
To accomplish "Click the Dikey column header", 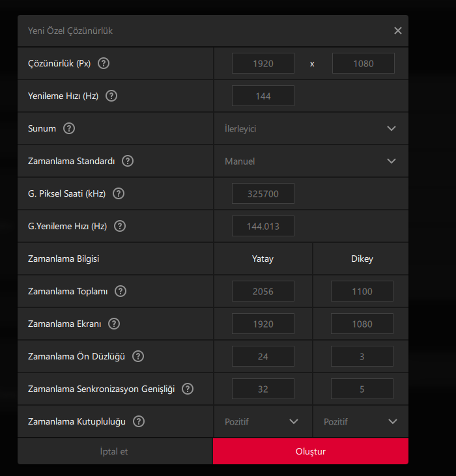I will click(362, 259).
